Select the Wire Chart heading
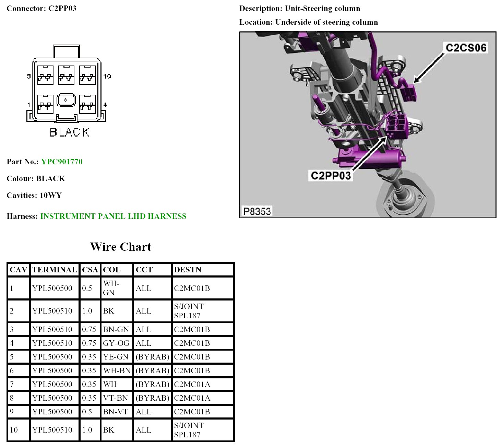This screenshot has width=502, height=448. click(x=120, y=247)
